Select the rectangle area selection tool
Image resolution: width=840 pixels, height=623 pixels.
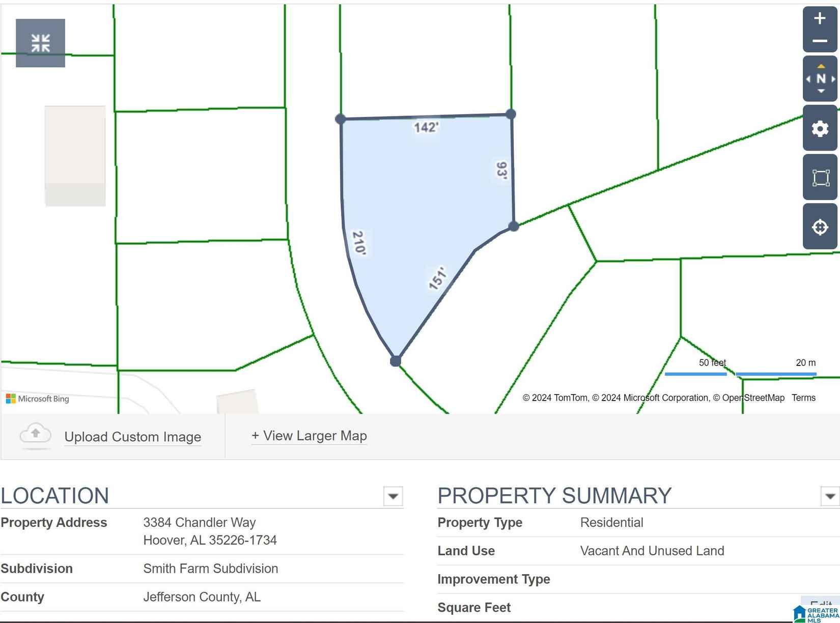tap(820, 178)
